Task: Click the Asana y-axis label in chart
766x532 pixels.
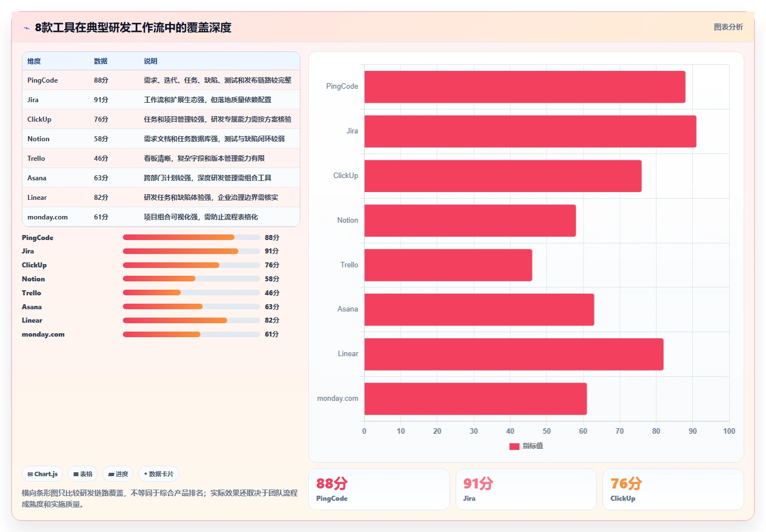Action: point(347,309)
